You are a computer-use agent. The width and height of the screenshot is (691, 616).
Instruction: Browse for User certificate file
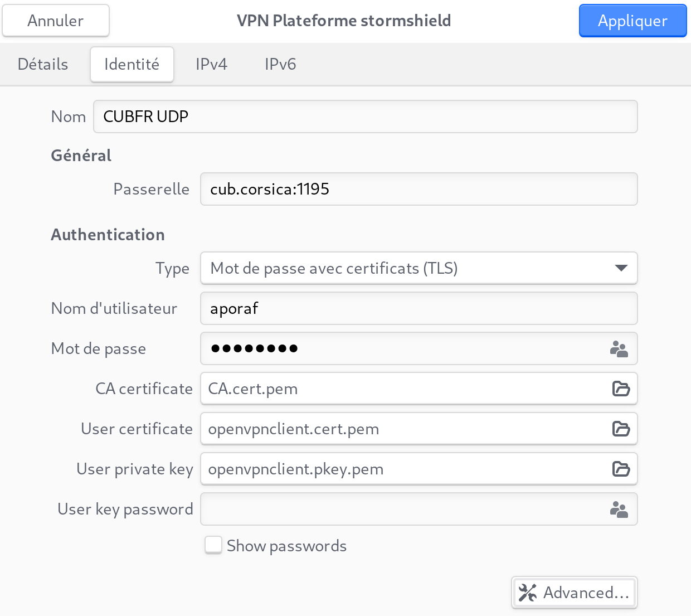(x=621, y=429)
